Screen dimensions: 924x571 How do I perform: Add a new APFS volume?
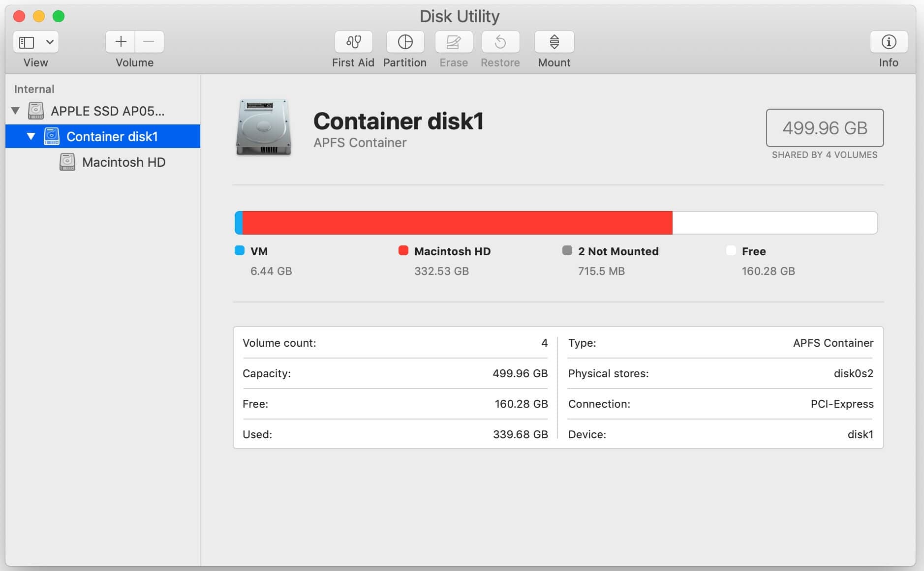(x=121, y=42)
